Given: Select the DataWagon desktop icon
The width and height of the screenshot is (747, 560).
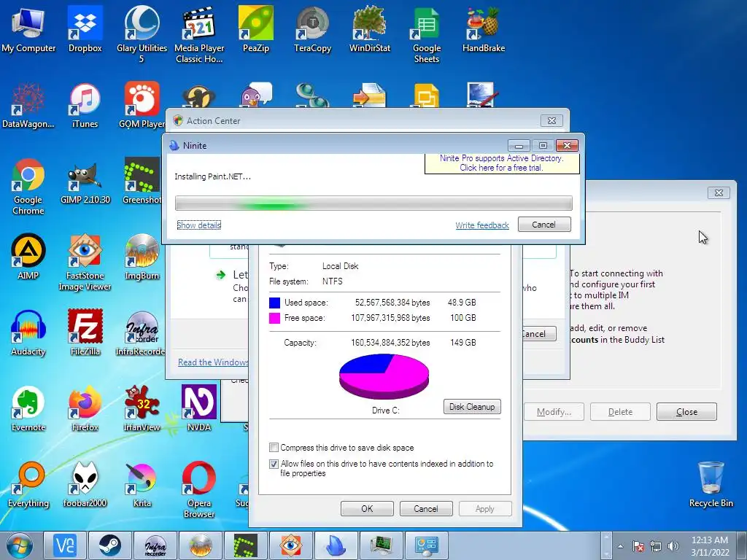Looking at the screenshot, I should 28,105.
